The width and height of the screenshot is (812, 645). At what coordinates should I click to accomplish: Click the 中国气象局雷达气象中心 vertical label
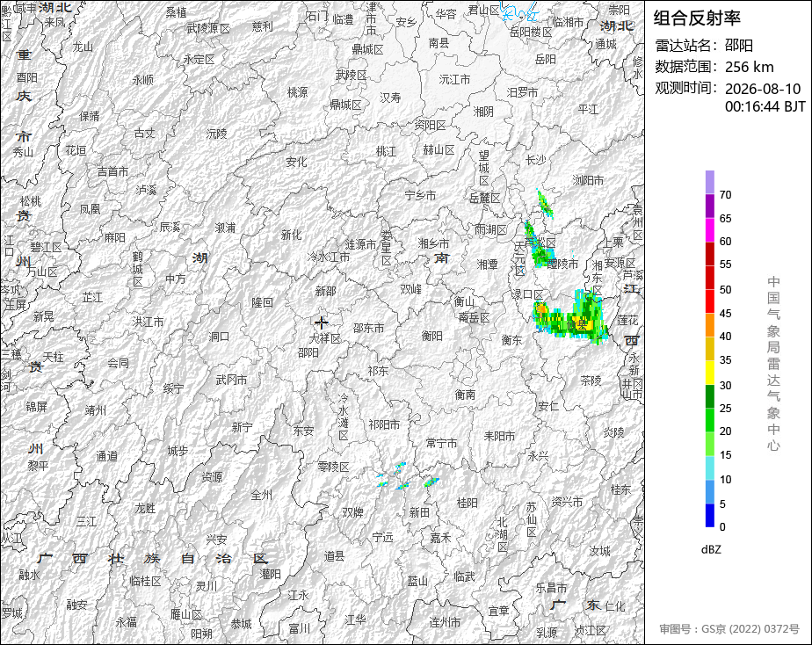click(773, 364)
